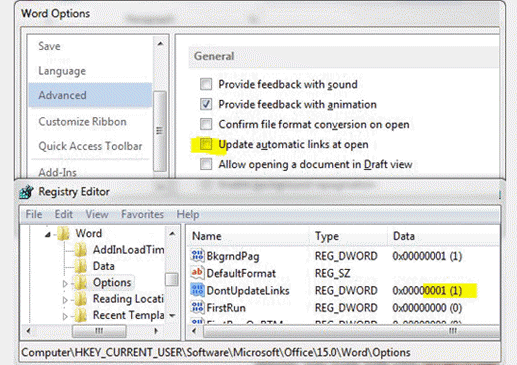Select the DefaultFormat value name

[241, 273]
